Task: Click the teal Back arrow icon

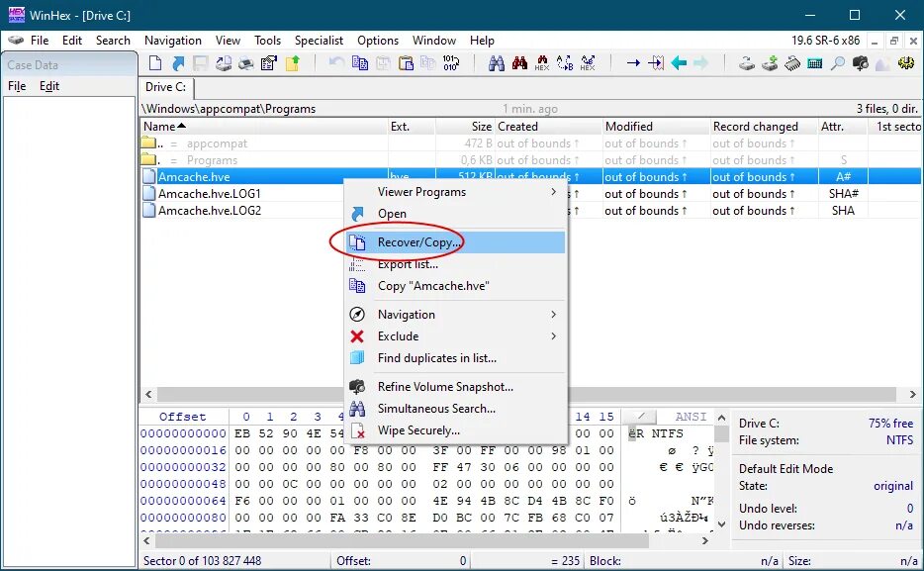Action: (679, 62)
